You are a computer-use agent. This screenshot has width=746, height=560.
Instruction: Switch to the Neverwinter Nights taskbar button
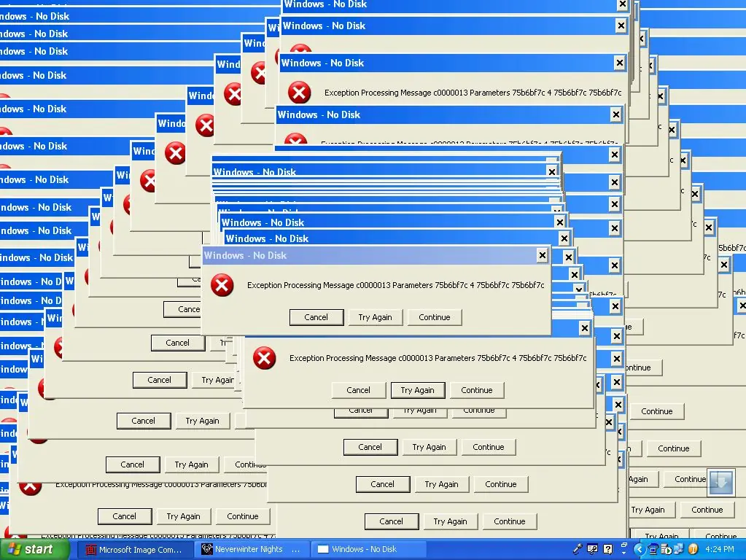pyautogui.click(x=252, y=550)
